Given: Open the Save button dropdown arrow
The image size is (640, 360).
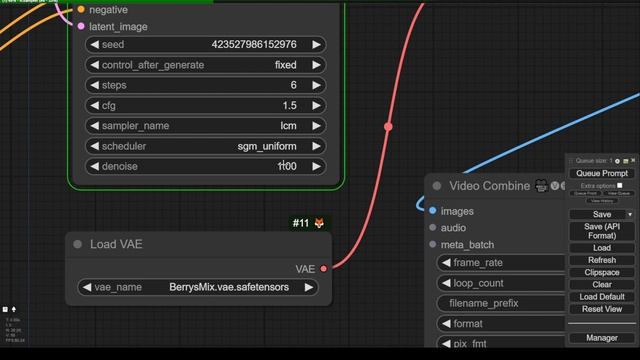Looking at the screenshot, I should click(x=630, y=214).
